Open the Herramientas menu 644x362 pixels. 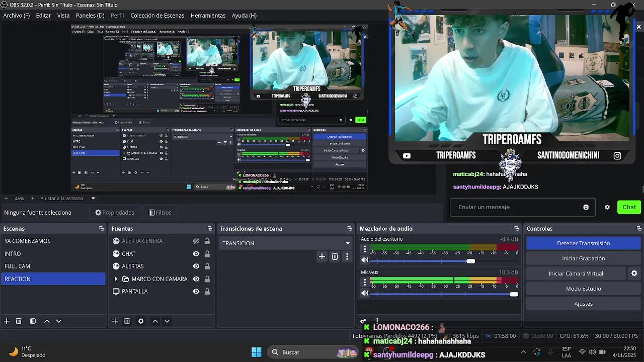click(x=208, y=15)
